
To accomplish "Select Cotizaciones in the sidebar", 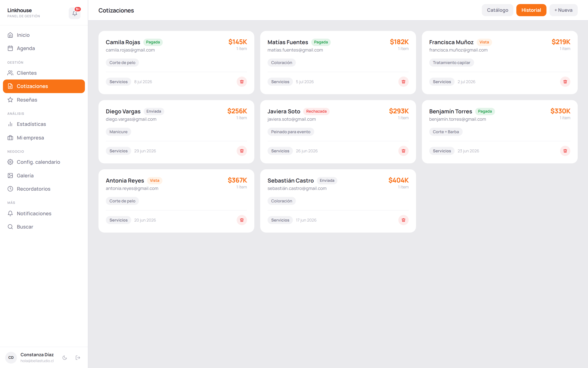I will [44, 86].
